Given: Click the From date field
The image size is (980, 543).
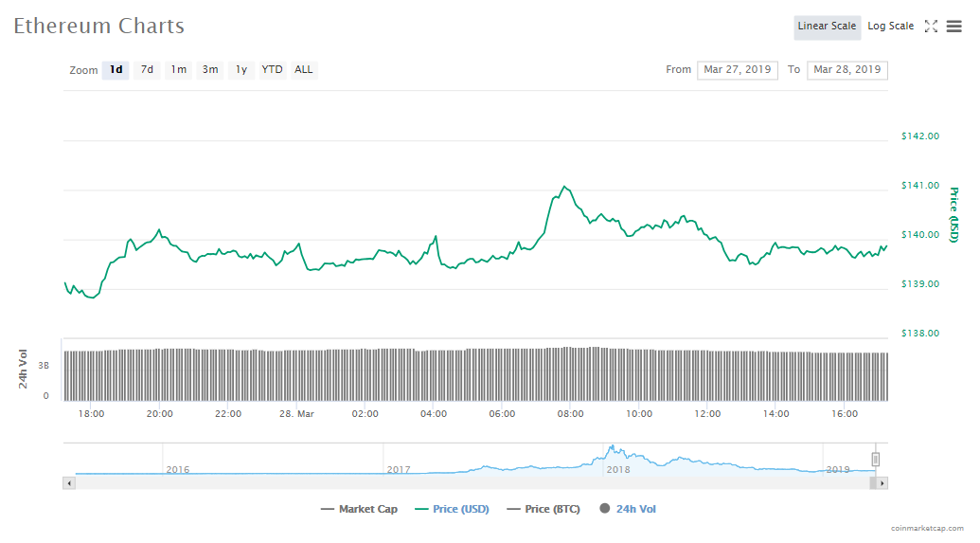Looking at the screenshot, I should coord(738,69).
